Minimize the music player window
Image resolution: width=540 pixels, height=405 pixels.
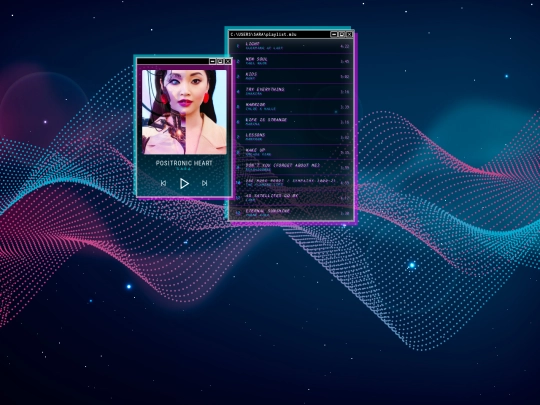click(212, 61)
